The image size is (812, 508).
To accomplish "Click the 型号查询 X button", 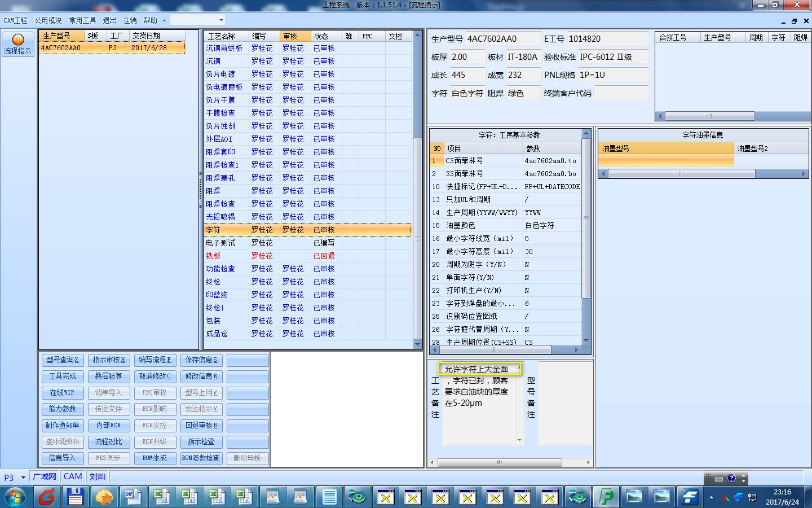I will [63, 360].
